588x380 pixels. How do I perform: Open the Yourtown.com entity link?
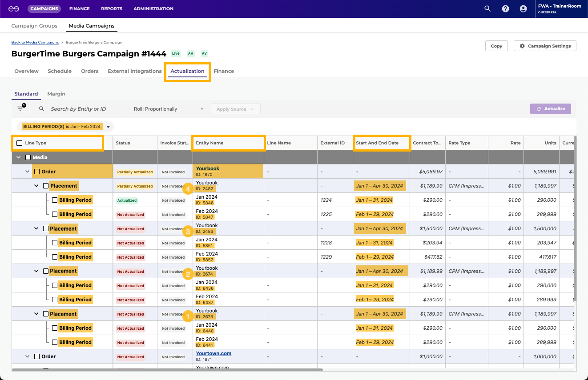point(213,353)
